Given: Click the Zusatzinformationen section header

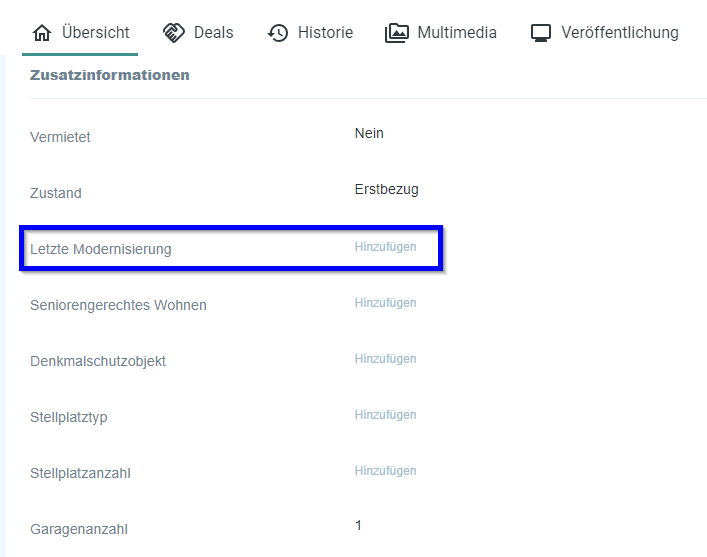Looking at the screenshot, I should [x=110, y=75].
